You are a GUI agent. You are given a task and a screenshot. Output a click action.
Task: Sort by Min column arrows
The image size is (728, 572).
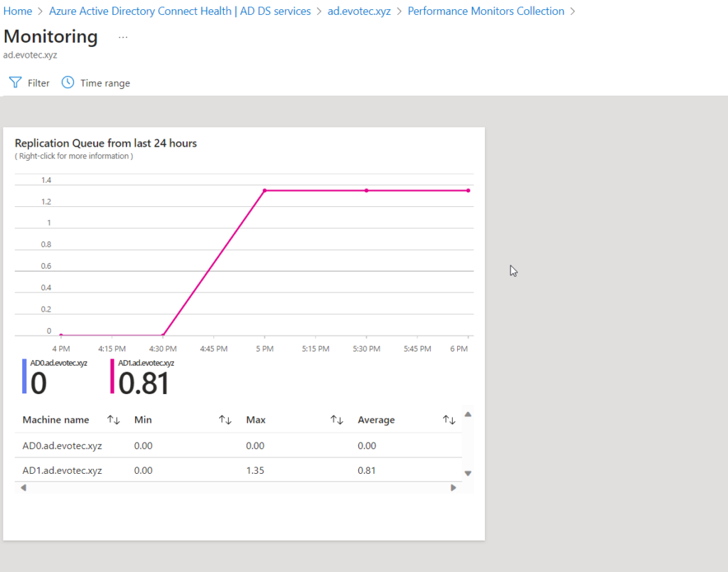pyautogui.click(x=225, y=420)
